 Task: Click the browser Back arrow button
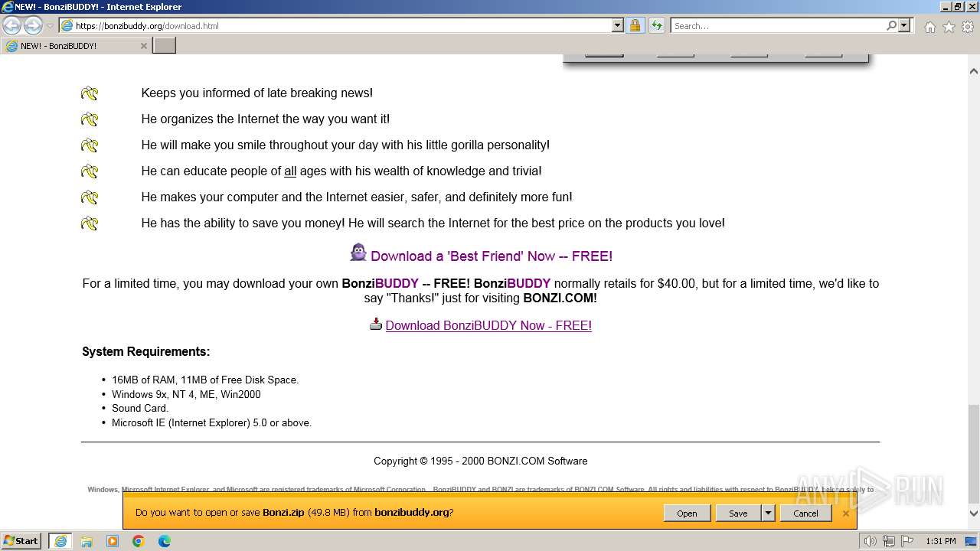tap(12, 26)
